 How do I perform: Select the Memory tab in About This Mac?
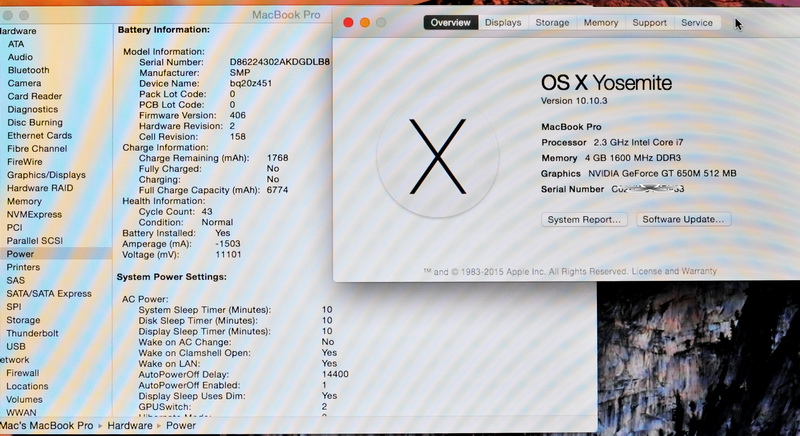[601, 22]
